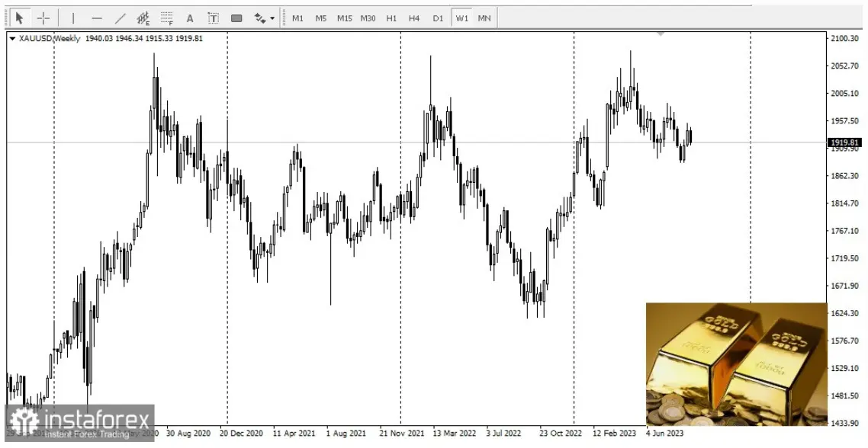Click the MN monthly timeframe button
This screenshot has width=868, height=448.
pyautogui.click(x=484, y=18)
